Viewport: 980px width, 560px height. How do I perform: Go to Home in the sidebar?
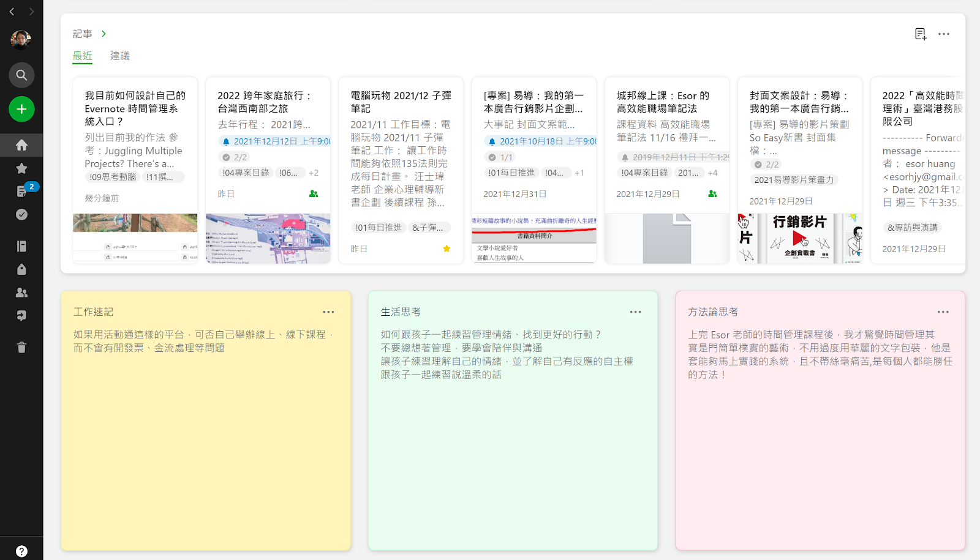point(21,145)
